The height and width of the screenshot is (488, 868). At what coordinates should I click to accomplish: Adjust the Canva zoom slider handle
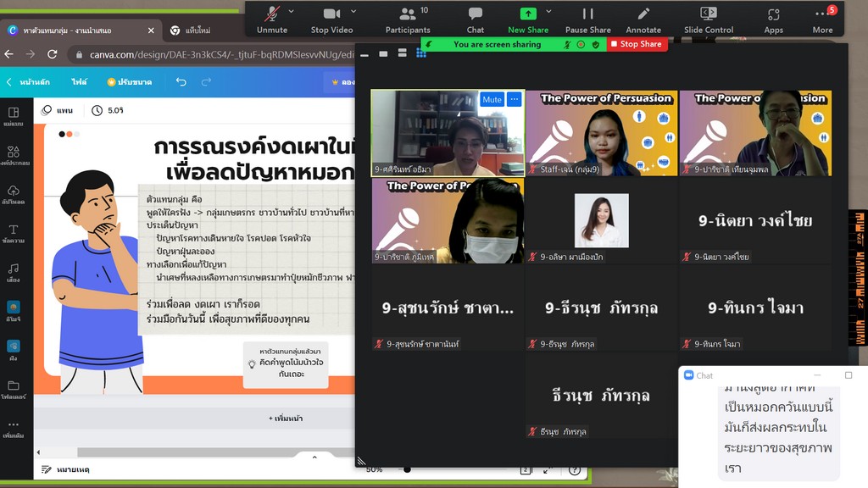point(407,469)
